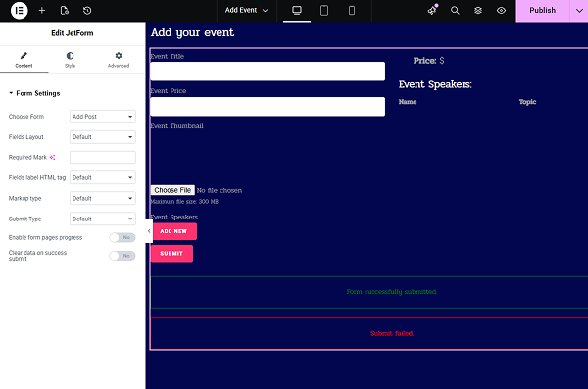Switch to the Advanced tab
The height and width of the screenshot is (389, 588).
pos(119,60)
